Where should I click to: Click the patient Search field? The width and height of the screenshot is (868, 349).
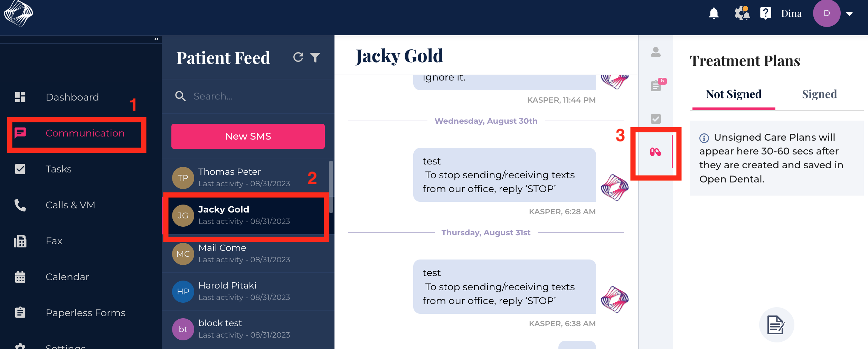click(x=256, y=96)
